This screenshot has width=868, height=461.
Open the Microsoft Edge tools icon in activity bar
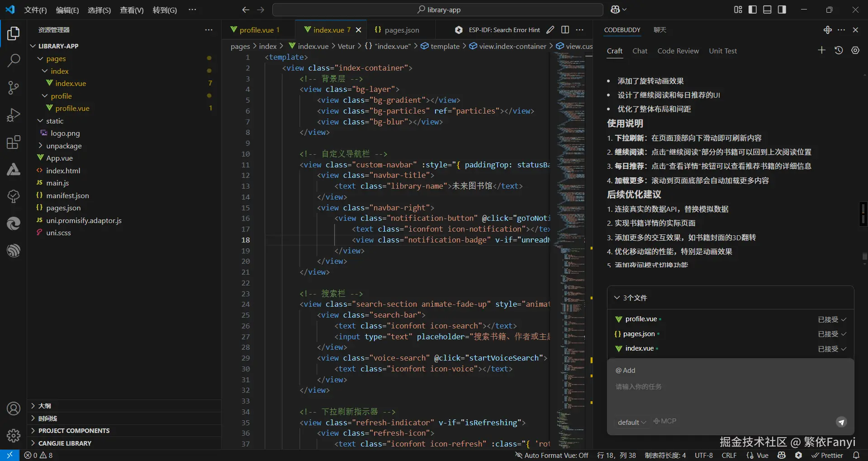[x=14, y=223]
